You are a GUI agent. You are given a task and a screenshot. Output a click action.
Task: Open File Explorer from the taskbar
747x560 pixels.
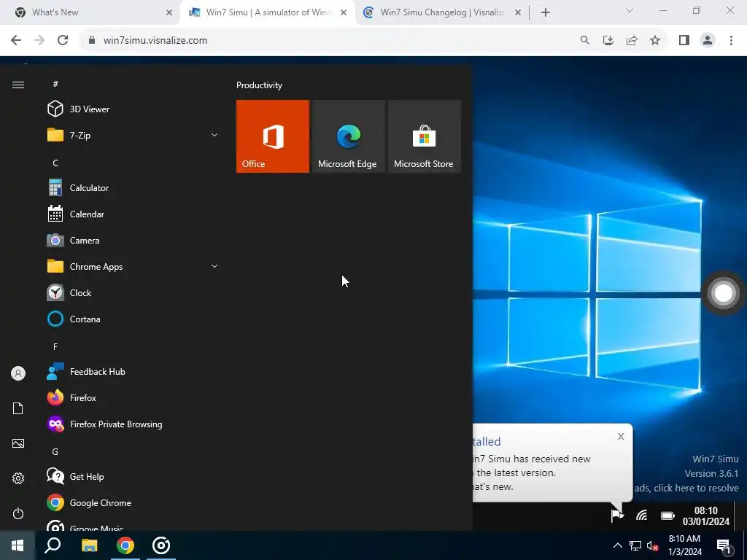pyautogui.click(x=89, y=545)
